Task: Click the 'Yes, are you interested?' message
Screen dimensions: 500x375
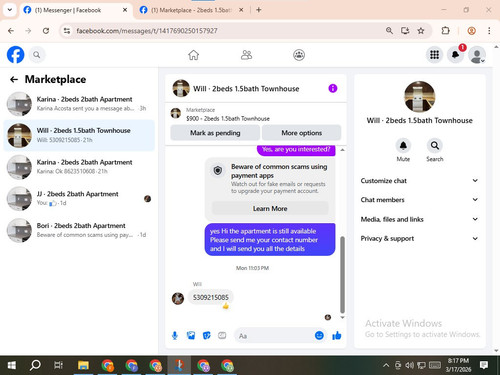Action: pyautogui.click(x=296, y=149)
